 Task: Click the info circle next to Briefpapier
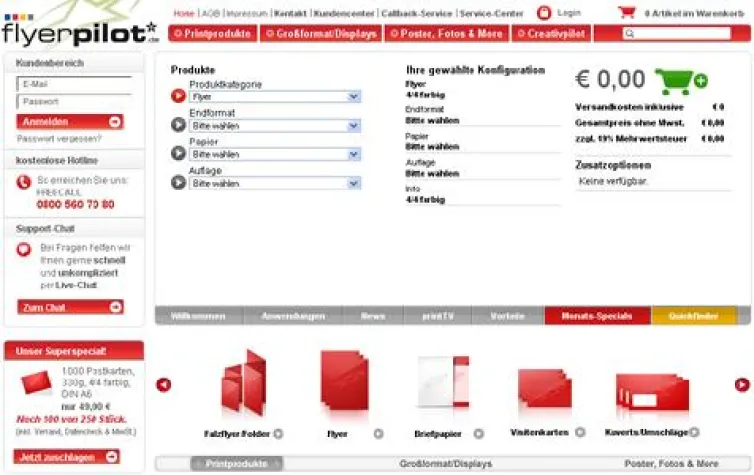[478, 434]
